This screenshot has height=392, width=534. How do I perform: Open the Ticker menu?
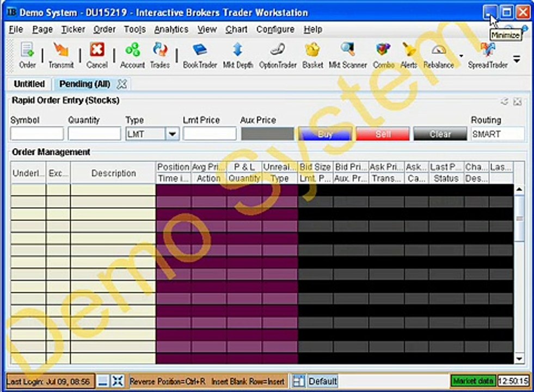click(x=73, y=29)
